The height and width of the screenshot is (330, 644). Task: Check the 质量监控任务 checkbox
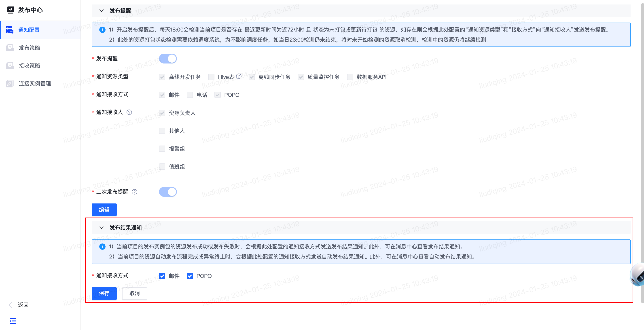click(x=301, y=77)
